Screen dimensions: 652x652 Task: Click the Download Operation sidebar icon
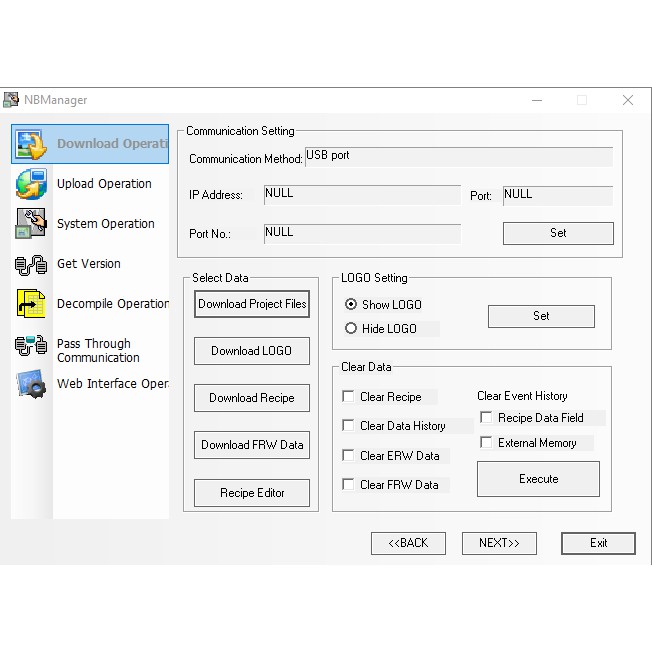click(x=31, y=144)
